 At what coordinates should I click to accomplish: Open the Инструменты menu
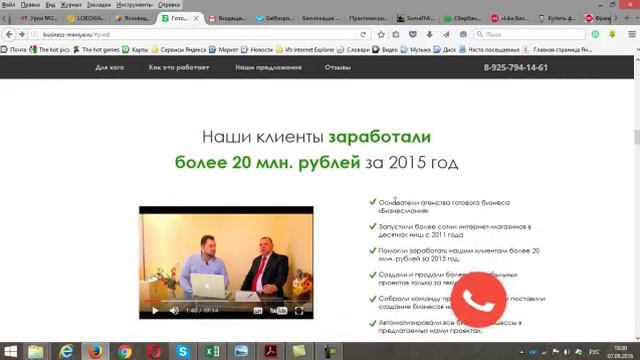[x=134, y=5]
